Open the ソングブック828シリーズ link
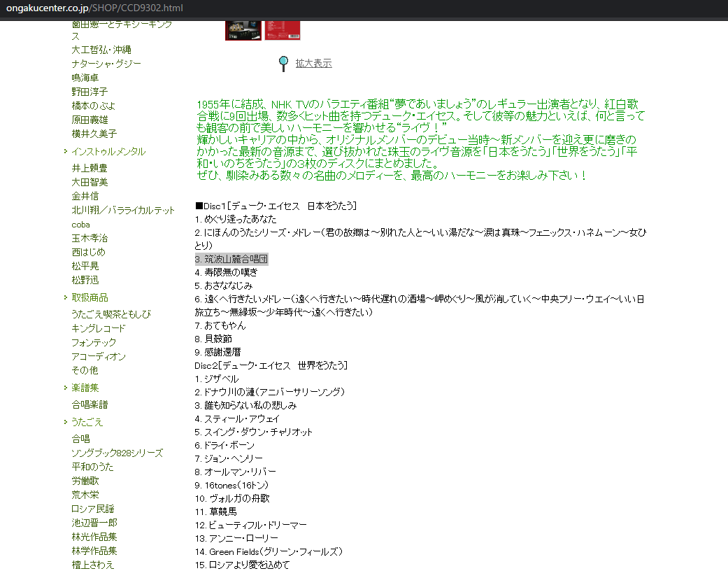Image resolution: width=728 pixels, height=571 pixels. [117, 453]
